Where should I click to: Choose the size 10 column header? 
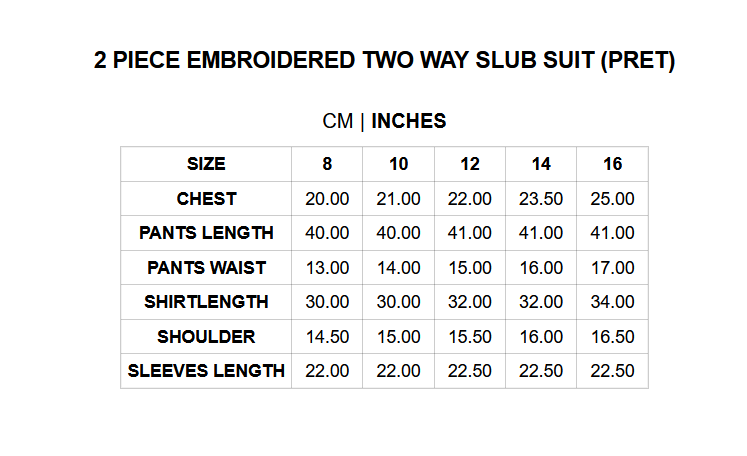click(x=398, y=164)
